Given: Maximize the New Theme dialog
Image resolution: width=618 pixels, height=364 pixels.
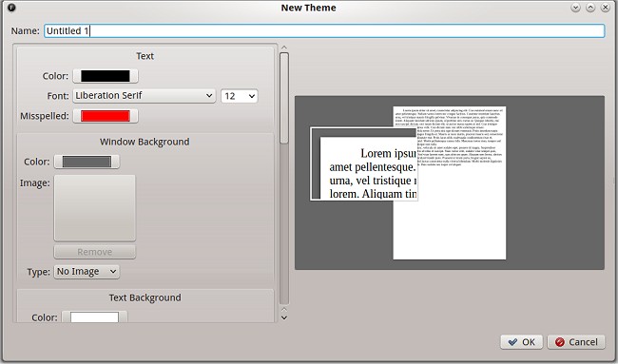Looking at the screenshot, I should [590, 8].
